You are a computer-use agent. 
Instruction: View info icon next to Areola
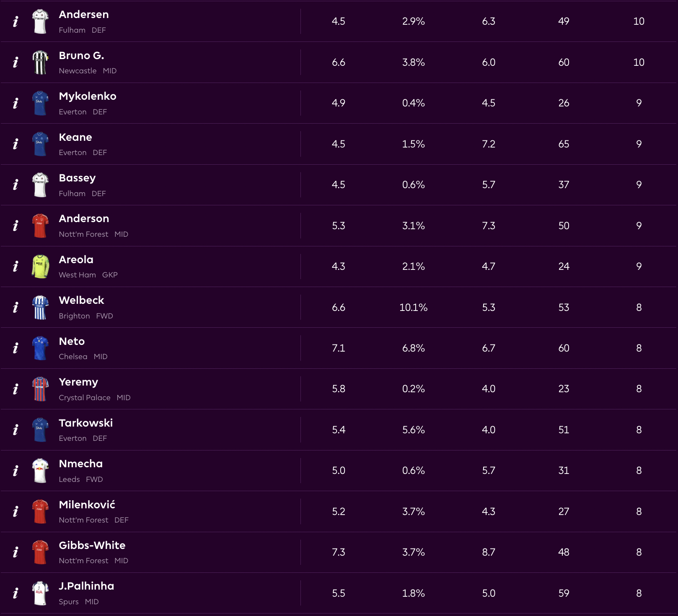[x=16, y=267]
